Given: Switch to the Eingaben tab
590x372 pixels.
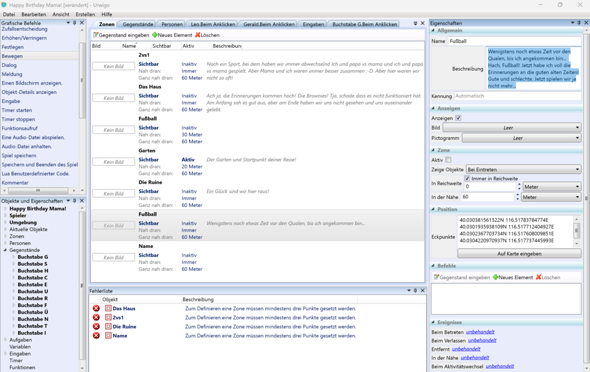Looking at the screenshot, I should click(x=313, y=24).
